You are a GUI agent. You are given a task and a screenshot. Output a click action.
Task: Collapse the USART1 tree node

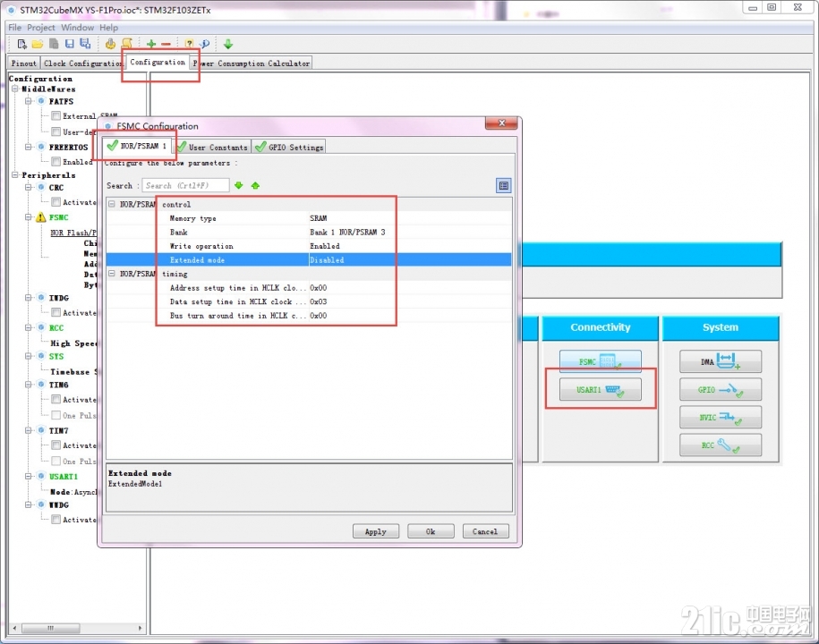click(29, 477)
